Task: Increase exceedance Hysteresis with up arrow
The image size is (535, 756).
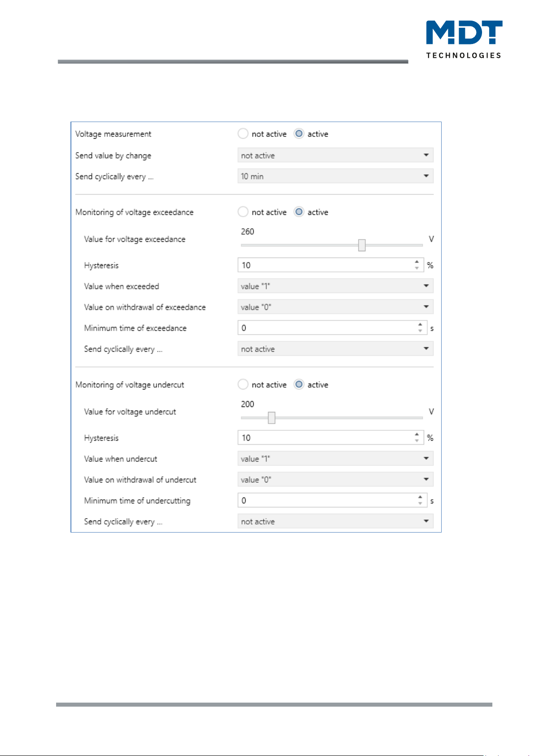Action: click(x=417, y=262)
